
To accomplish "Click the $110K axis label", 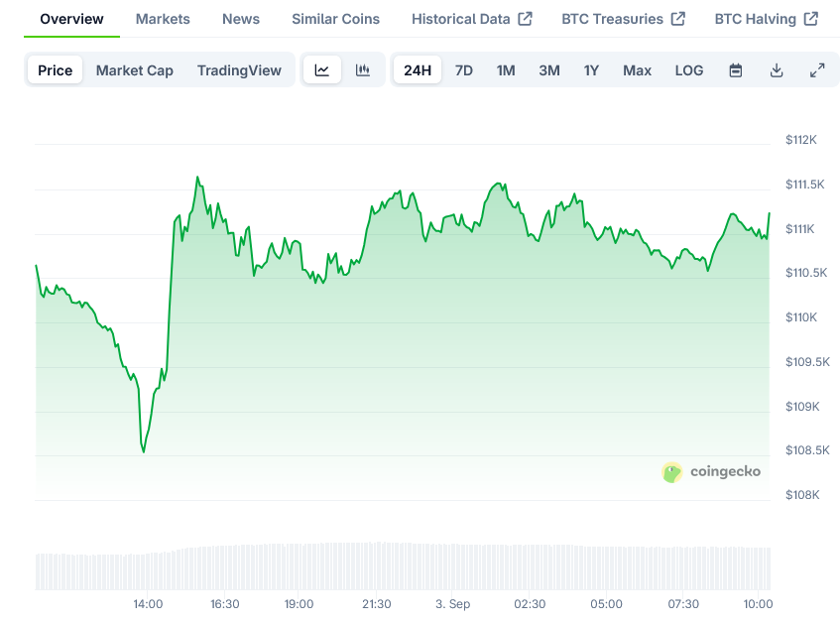I will [801, 317].
